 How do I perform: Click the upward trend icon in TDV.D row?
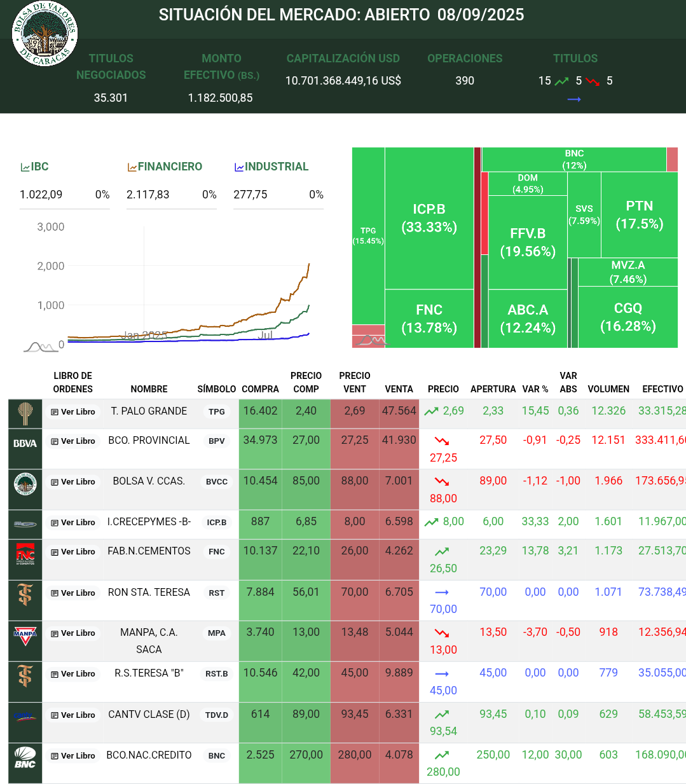click(442, 715)
